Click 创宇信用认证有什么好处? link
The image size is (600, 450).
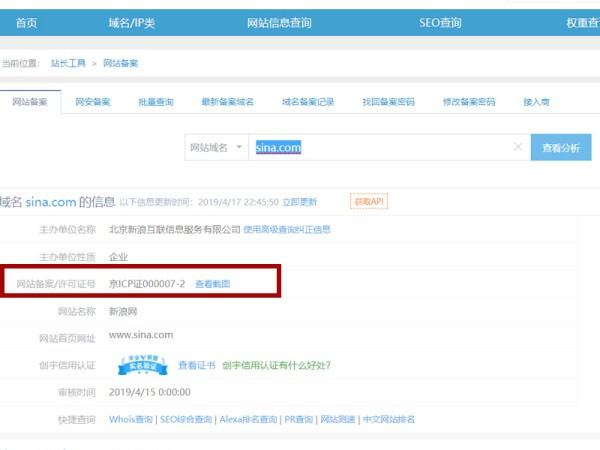pos(276,365)
